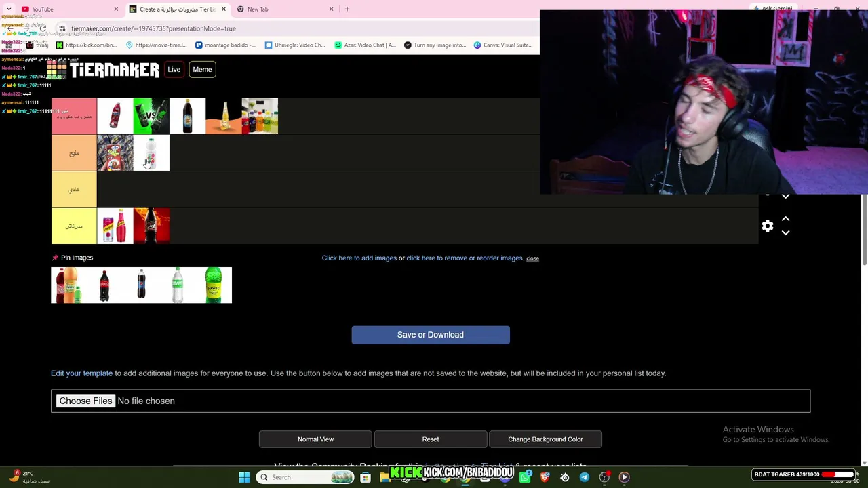
Task: Open Microsoft Store from the taskbar
Action: point(366,477)
